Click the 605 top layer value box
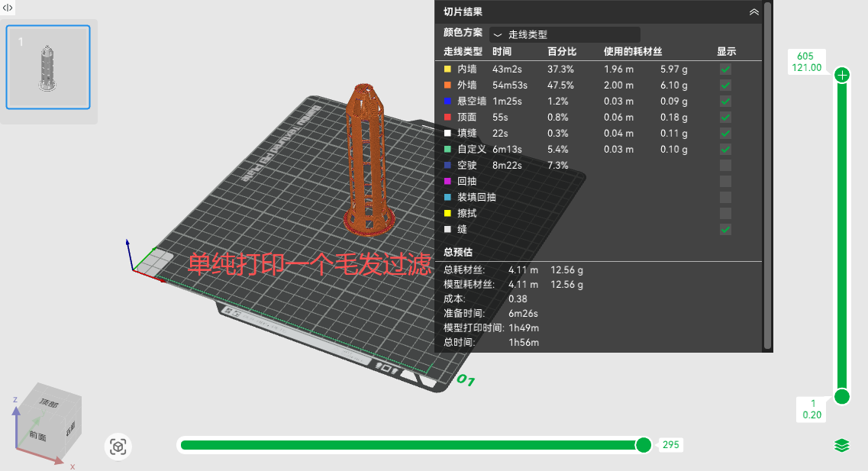The width and height of the screenshot is (868, 471). tap(807, 61)
